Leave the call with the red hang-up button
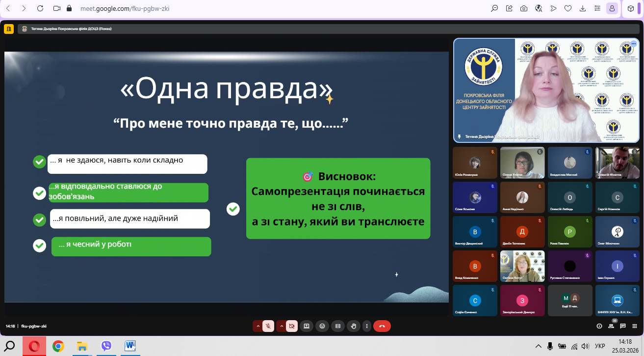Image resolution: width=644 pixels, height=356 pixels. (x=382, y=326)
